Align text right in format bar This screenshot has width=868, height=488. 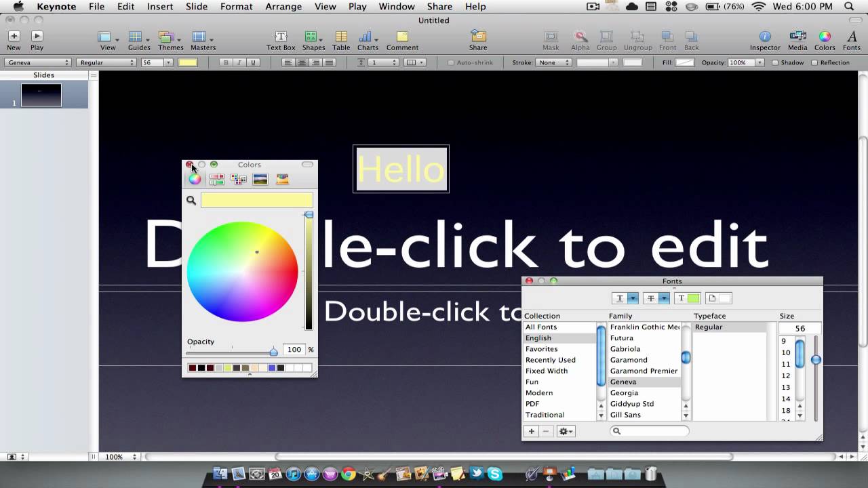315,62
